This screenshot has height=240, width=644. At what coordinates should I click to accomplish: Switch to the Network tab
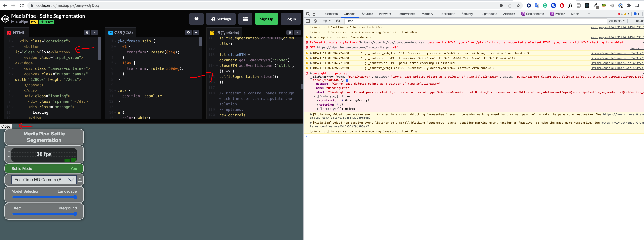click(385, 14)
